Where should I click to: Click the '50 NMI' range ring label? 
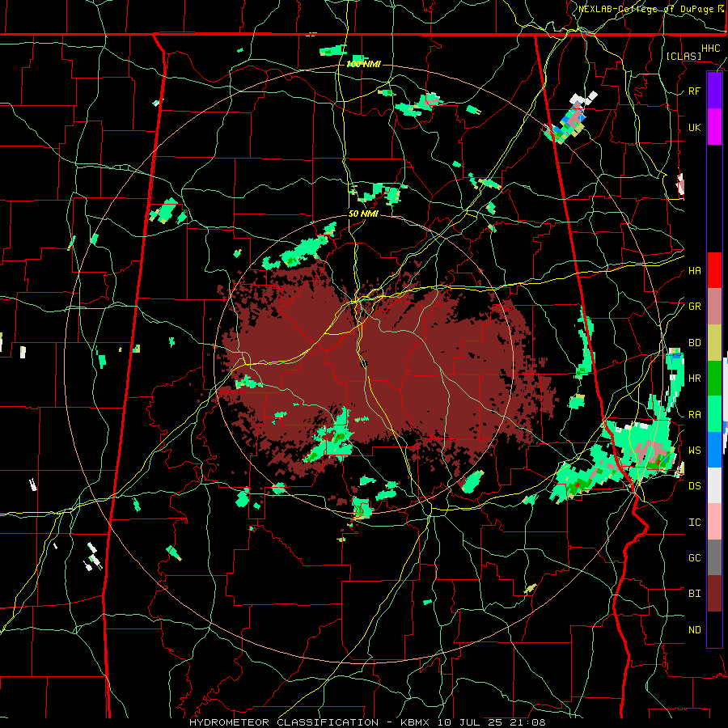[x=363, y=214]
